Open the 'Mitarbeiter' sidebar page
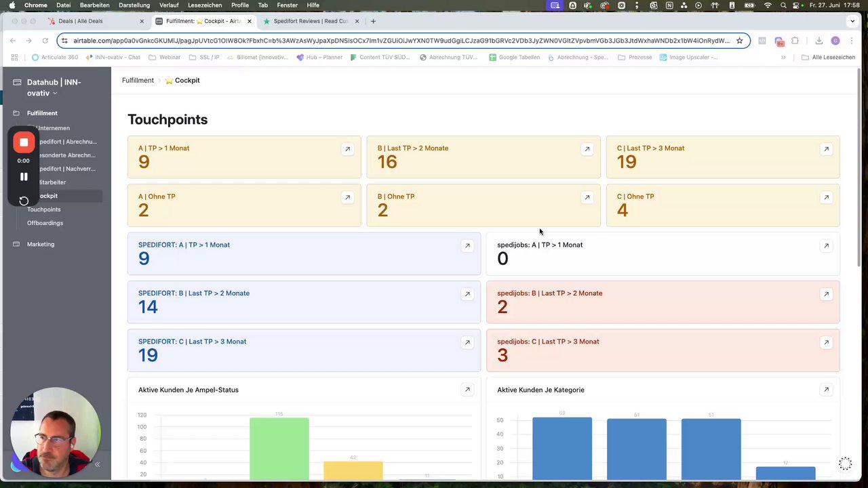This screenshot has height=488, width=868. [52, 182]
